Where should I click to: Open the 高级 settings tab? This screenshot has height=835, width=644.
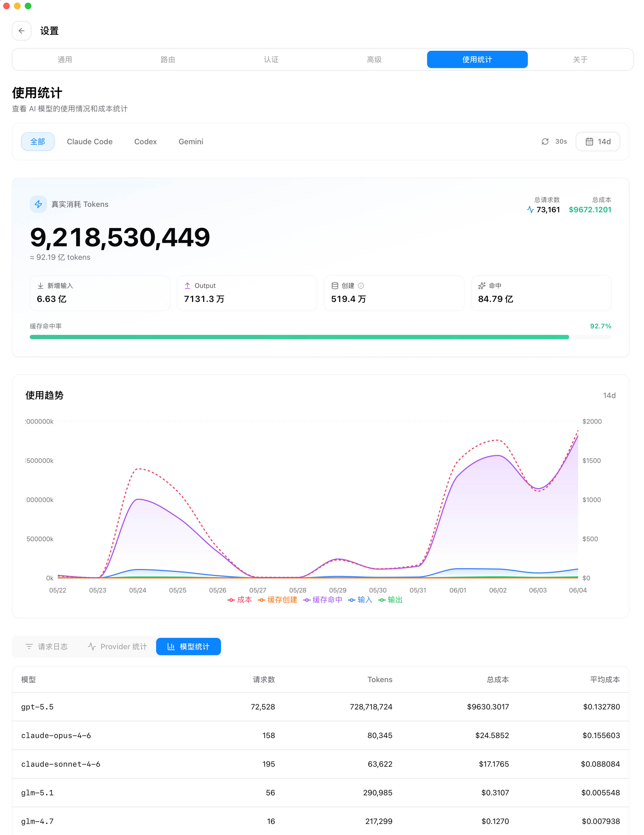coord(374,59)
